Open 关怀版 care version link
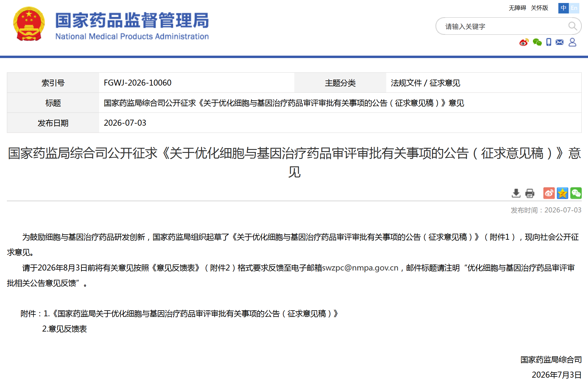The height and width of the screenshot is (383, 588). (x=539, y=8)
